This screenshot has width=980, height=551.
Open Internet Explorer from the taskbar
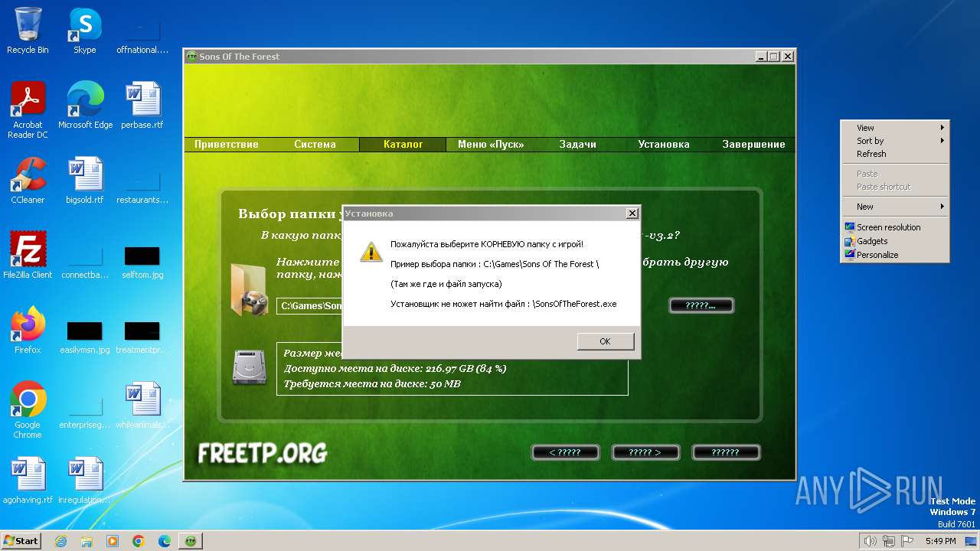click(x=60, y=541)
